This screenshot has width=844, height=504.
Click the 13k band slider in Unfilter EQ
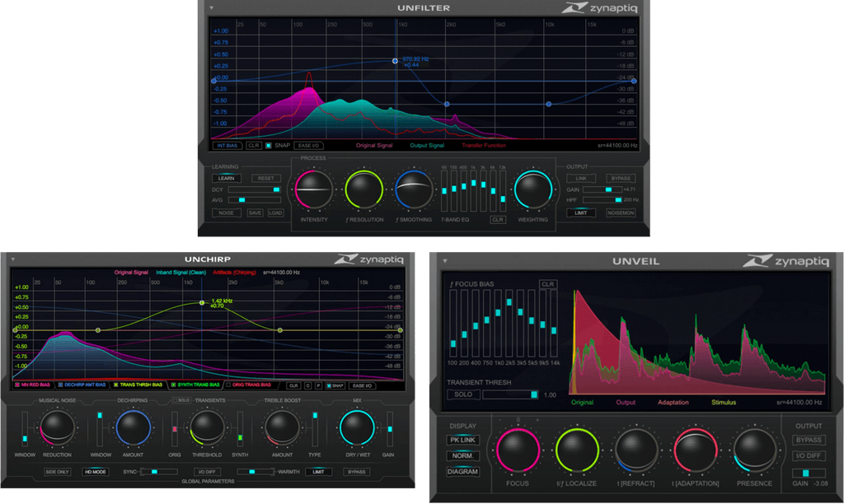tap(503, 192)
